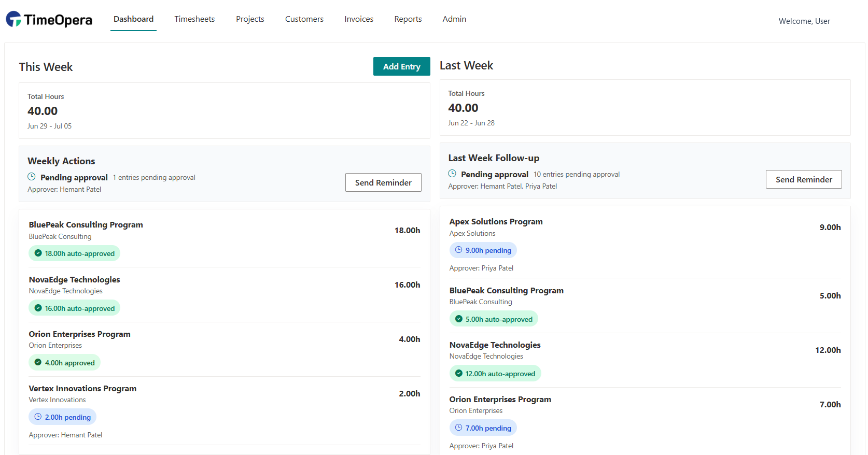Send Reminder for Last Week Follow-up
The image size is (868, 455).
[x=804, y=179]
